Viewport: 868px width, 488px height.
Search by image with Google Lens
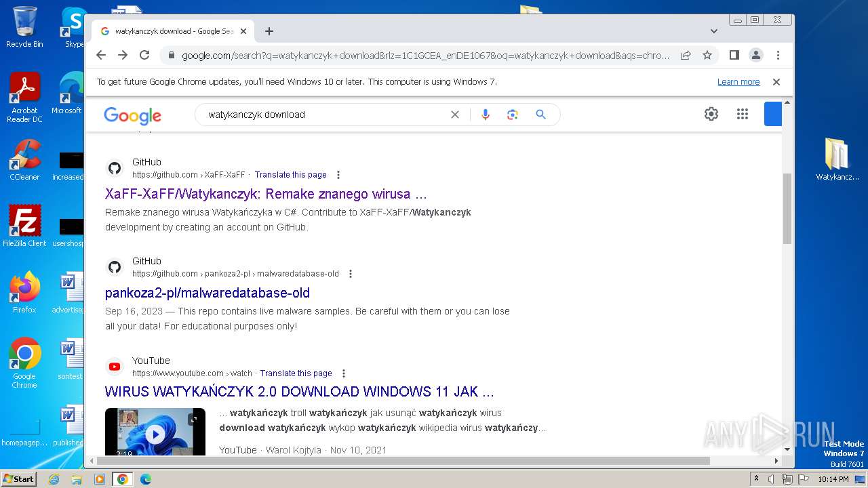(x=513, y=115)
